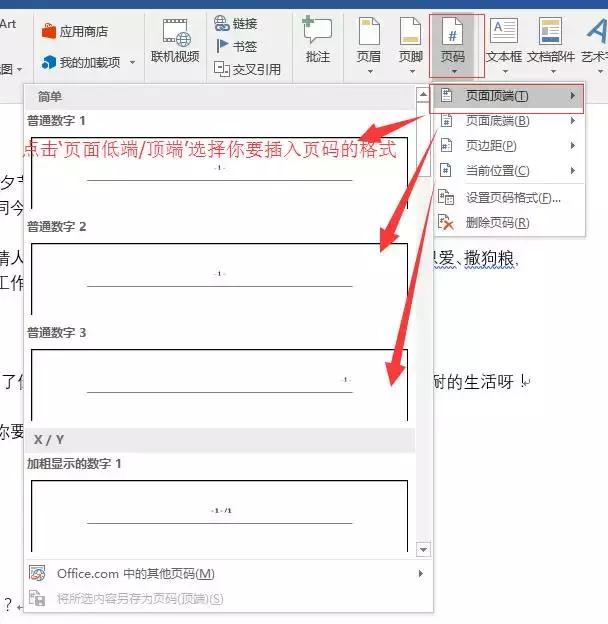Click the gallery scroll up arrow
Viewport: 608px width, 624px height.
[423, 95]
